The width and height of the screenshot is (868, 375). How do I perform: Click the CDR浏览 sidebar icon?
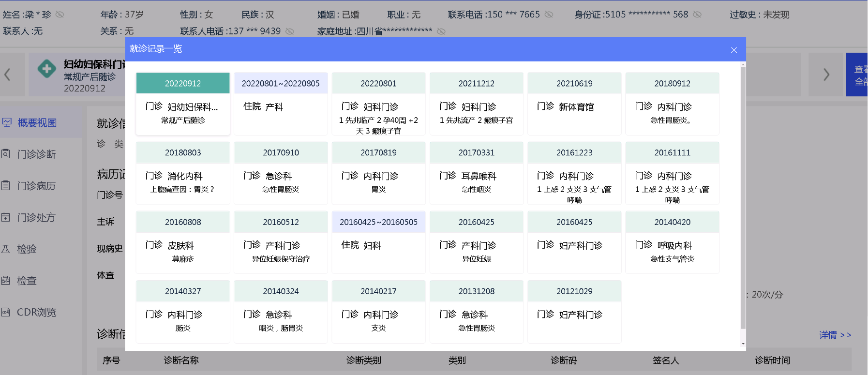6,312
